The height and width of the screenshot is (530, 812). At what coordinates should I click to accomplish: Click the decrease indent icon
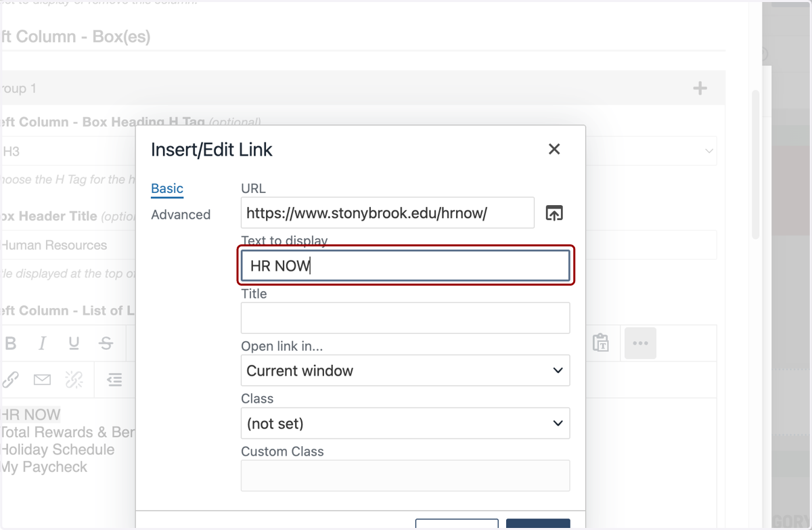click(x=114, y=380)
